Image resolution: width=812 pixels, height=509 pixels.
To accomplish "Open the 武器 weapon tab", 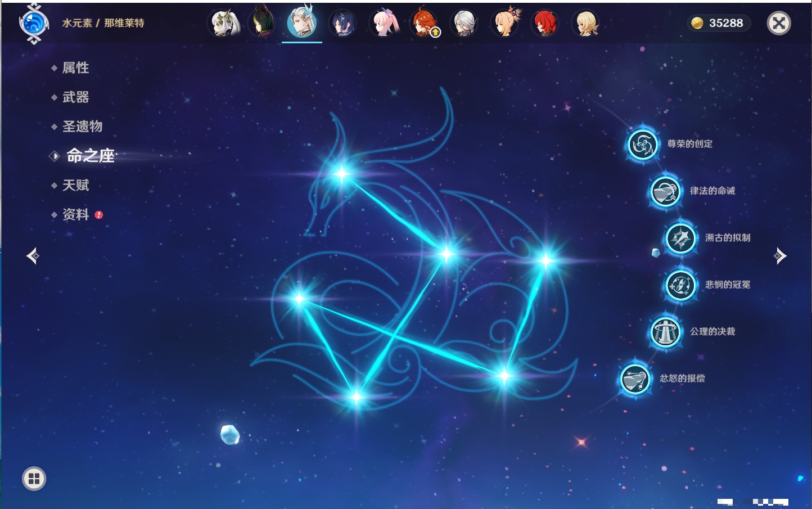I will (75, 97).
